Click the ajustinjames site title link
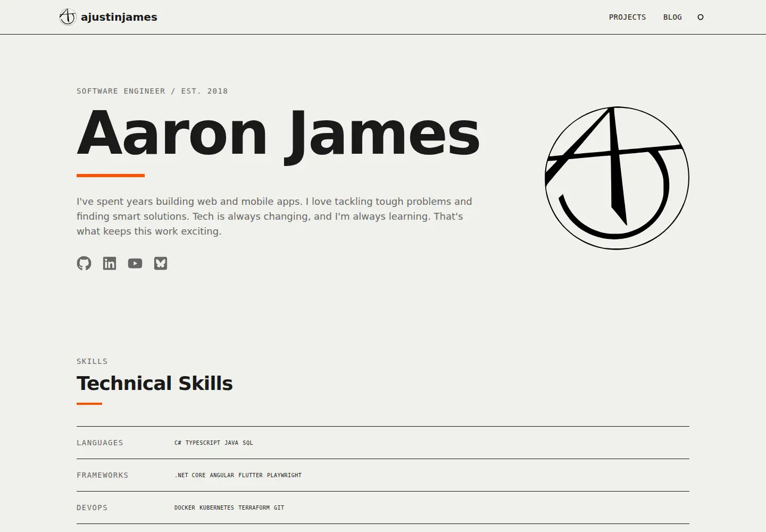Screen dimensions: 766x532 pyautogui.click(x=119, y=17)
